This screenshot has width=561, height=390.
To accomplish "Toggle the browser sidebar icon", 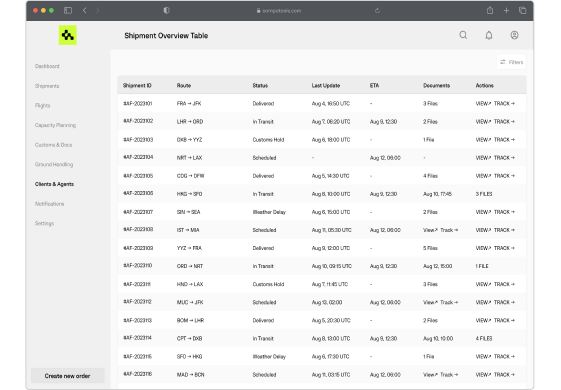I will (68, 10).
